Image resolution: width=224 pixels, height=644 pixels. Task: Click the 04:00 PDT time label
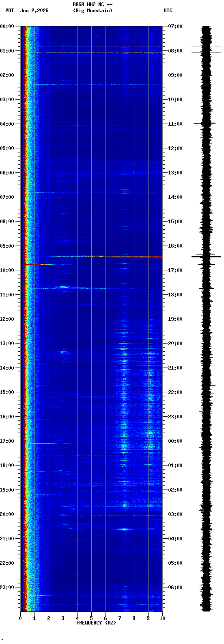point(7,124)
